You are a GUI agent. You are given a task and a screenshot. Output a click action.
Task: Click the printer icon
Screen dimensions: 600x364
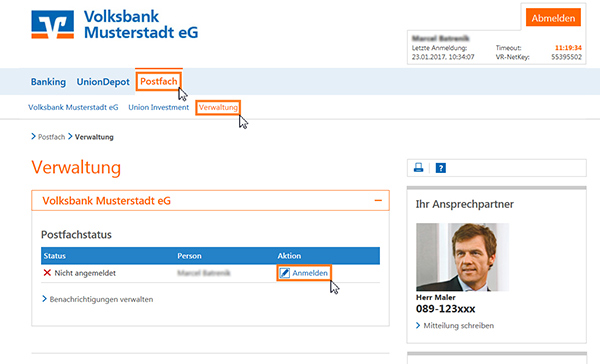coord(419,168)
